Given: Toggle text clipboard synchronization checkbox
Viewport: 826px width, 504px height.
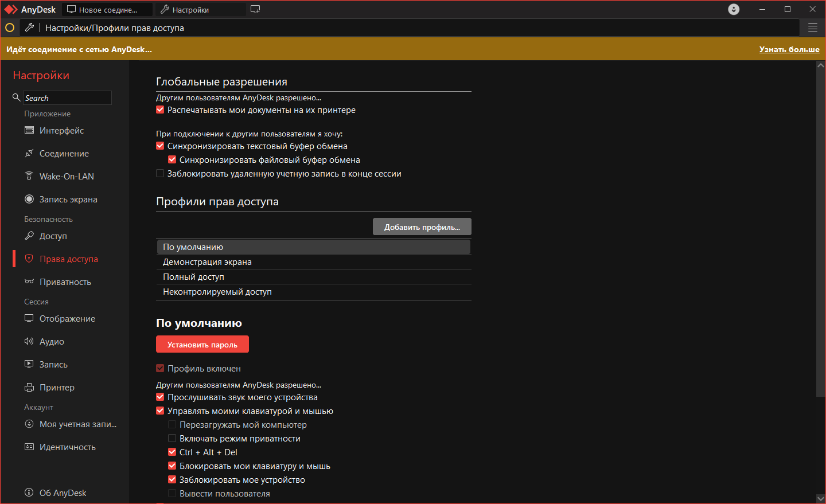Looking at the screenshot, I should (x=160, y=146).
